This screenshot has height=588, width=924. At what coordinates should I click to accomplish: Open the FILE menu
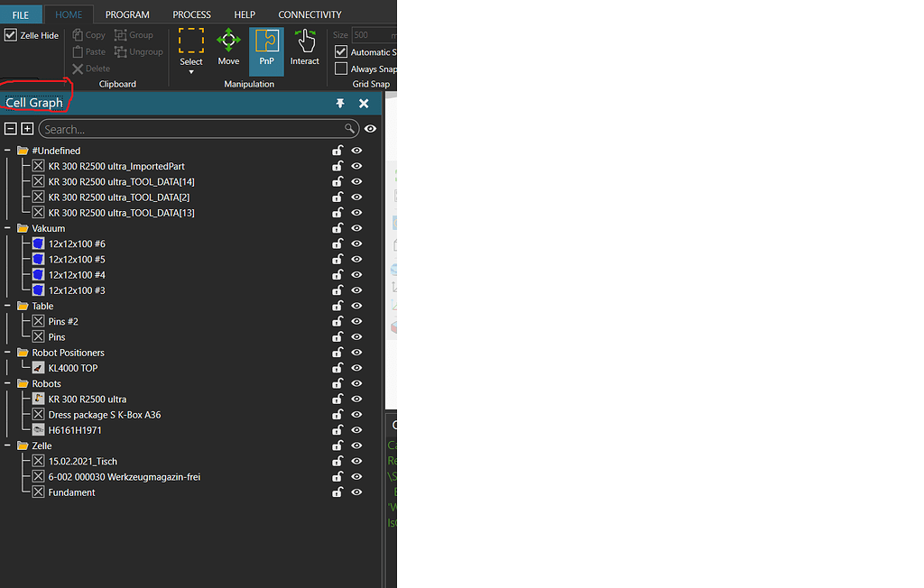coord(21,14)
